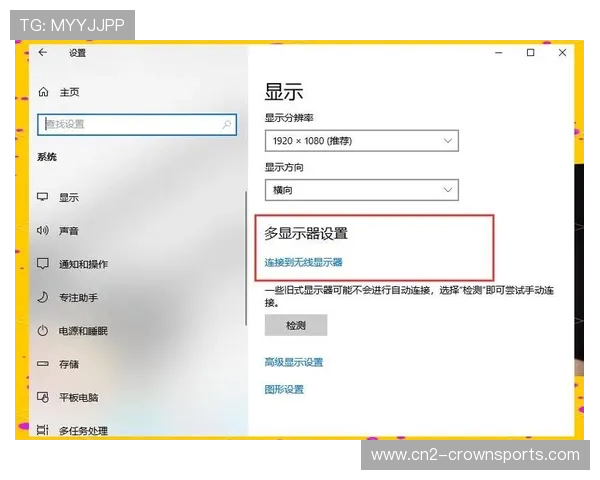The width and height of the screenshot is (600, 480).
Task: Click the 多显示器设置 heading
Action: pyautogui.click(x=306, y=233)
